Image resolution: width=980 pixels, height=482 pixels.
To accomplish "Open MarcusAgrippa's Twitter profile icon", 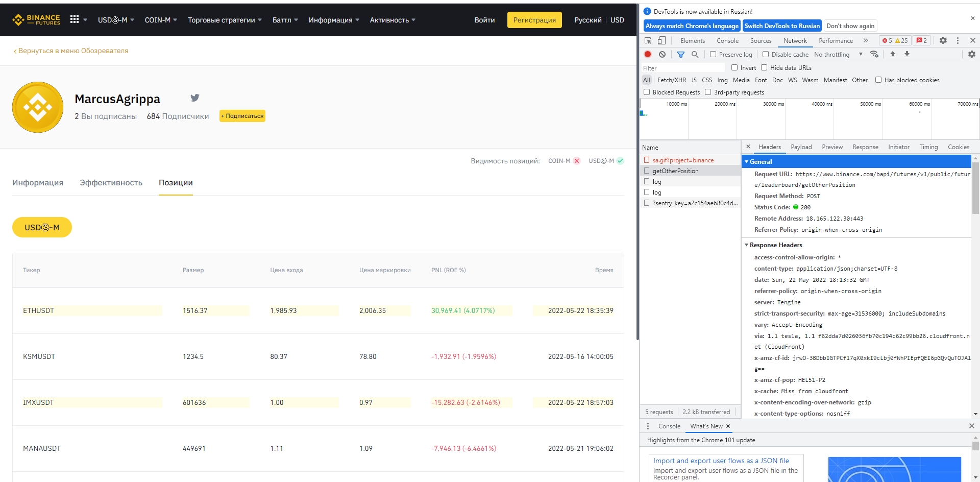I will coord(195,98).
